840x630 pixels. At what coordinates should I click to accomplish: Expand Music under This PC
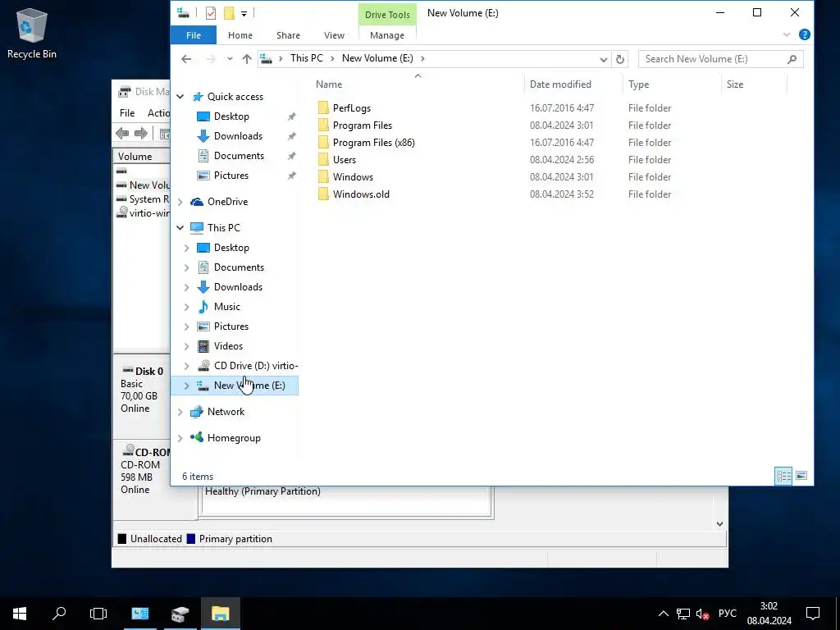pyautogui.click(x=186, y=307)
